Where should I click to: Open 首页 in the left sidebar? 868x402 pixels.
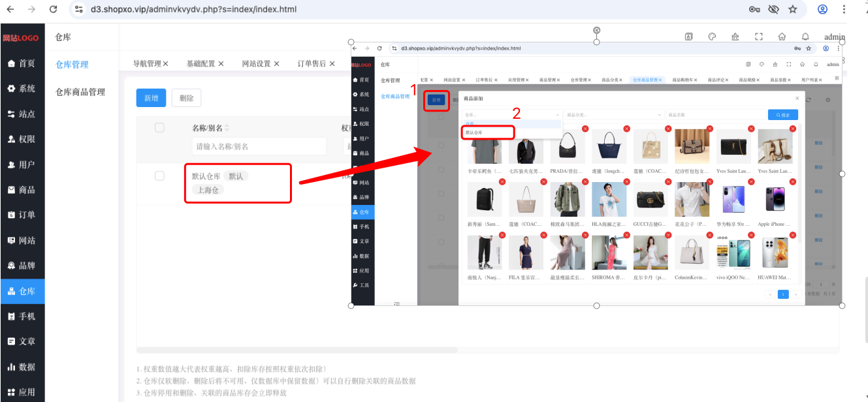(x=22, y=63)
